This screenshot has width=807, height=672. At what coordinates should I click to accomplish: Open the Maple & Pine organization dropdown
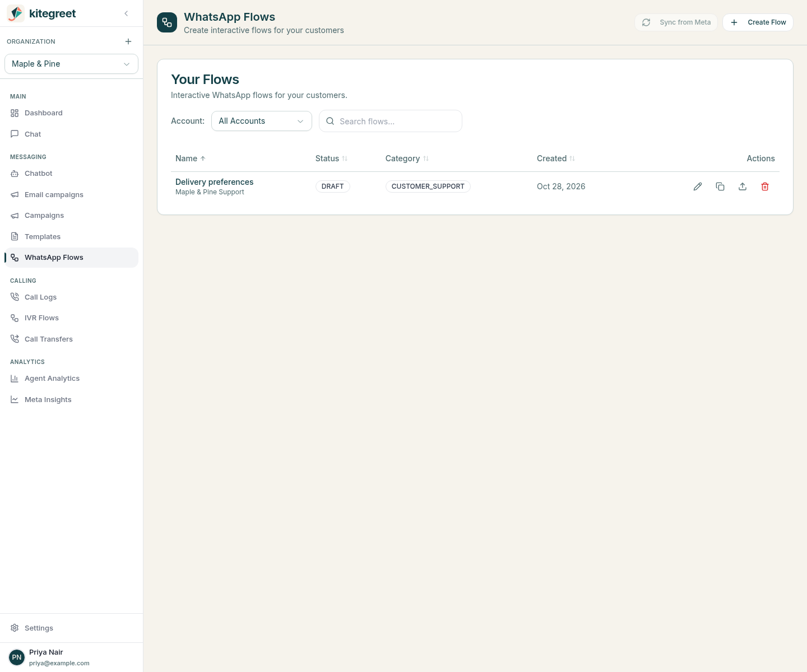(71, 64)
